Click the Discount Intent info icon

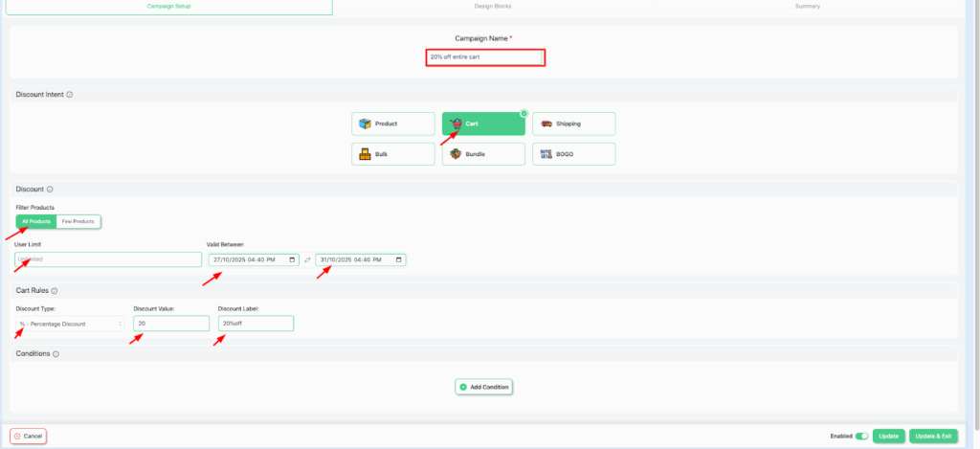(70, 95)
